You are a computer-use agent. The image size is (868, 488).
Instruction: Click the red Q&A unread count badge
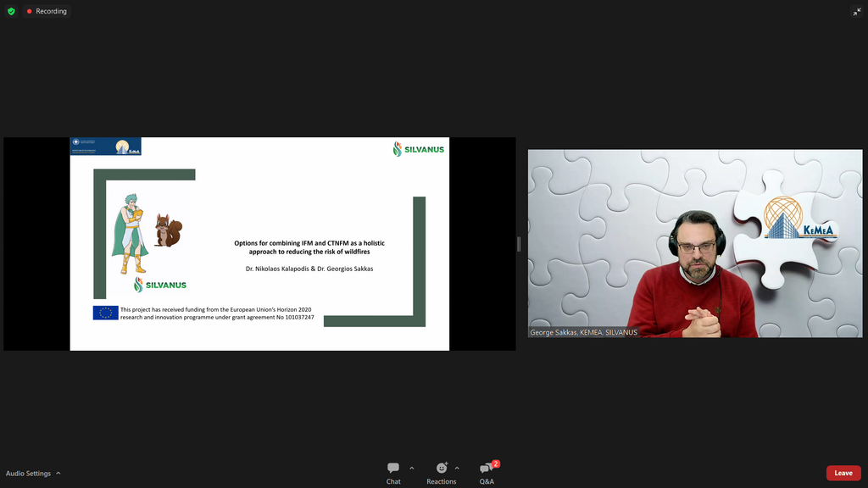click(496, 463)
